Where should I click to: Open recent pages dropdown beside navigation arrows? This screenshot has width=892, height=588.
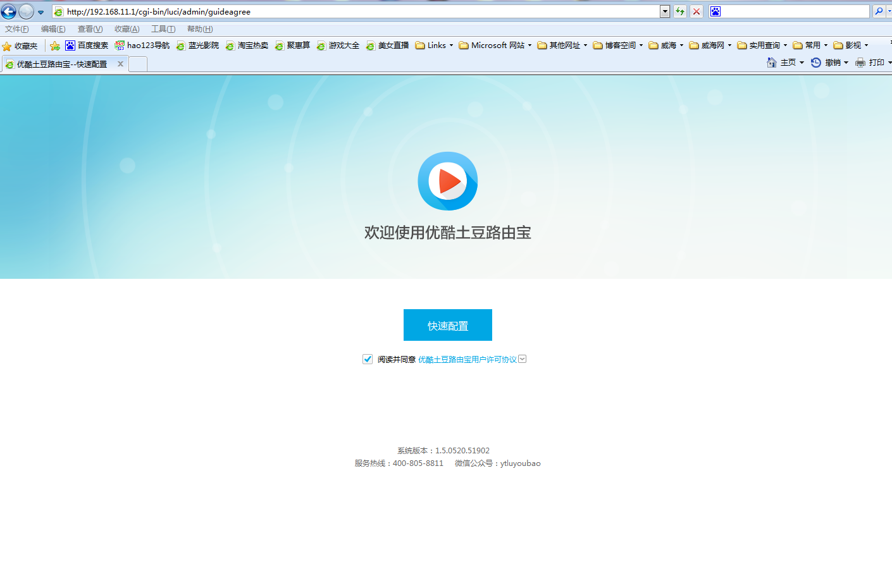tap(41, 12)
